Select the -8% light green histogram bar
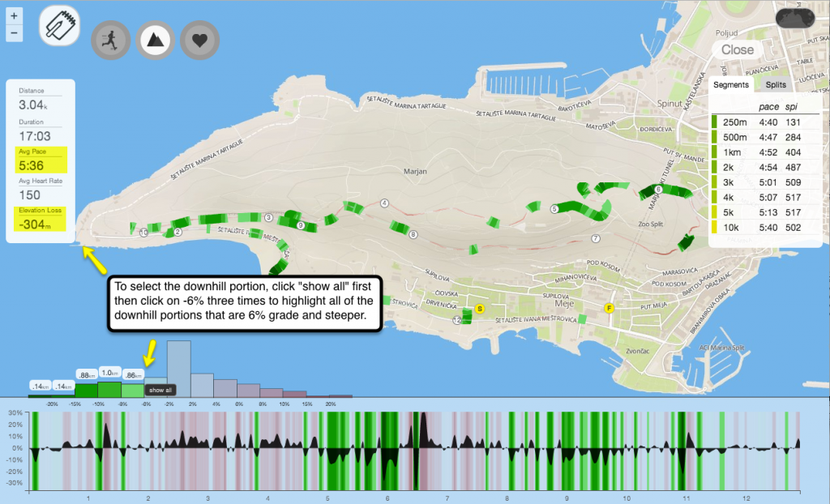 tap(132, 391)
